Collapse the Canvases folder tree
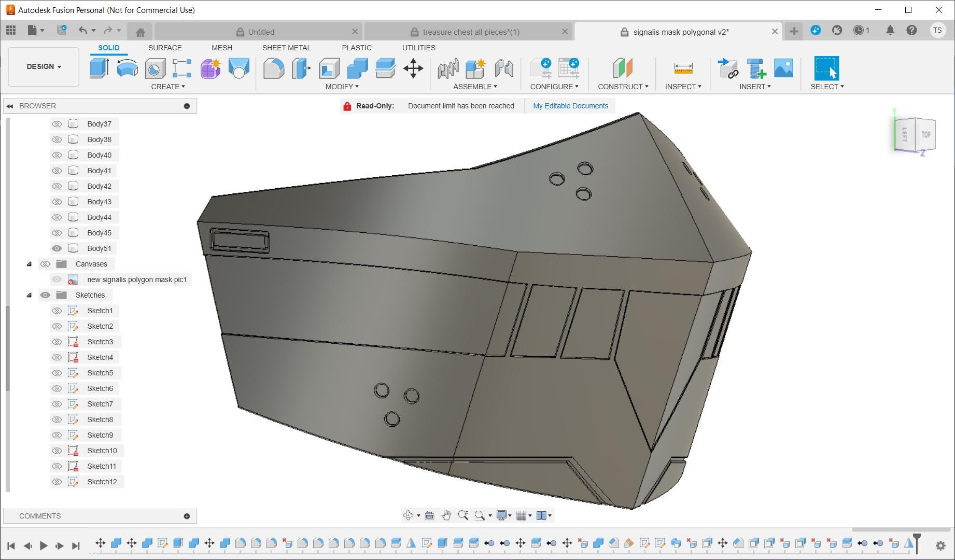This screenshot has width=955, height=560. pos(29,264)
